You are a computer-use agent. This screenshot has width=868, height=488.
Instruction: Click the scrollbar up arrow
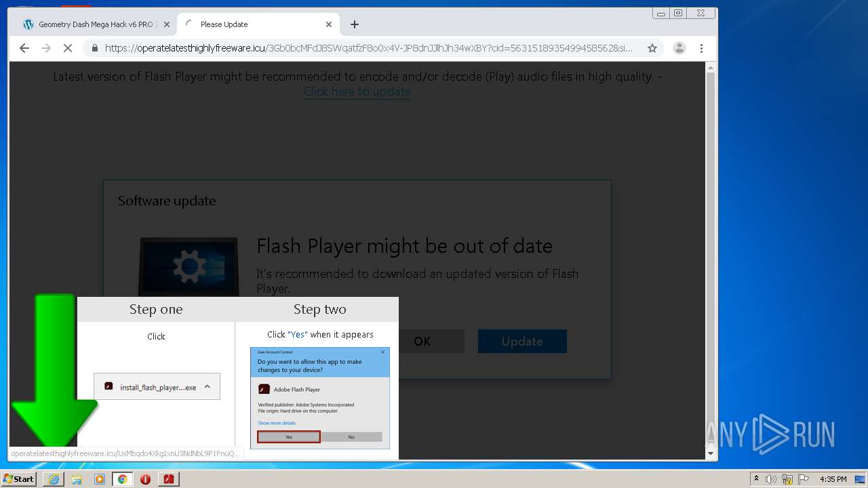pos(711,68)
